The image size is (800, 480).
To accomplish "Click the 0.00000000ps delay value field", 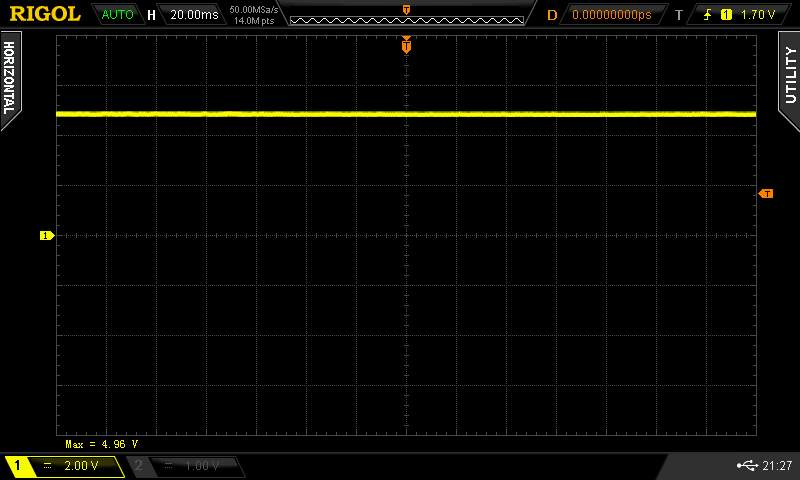I will (611, 15).
